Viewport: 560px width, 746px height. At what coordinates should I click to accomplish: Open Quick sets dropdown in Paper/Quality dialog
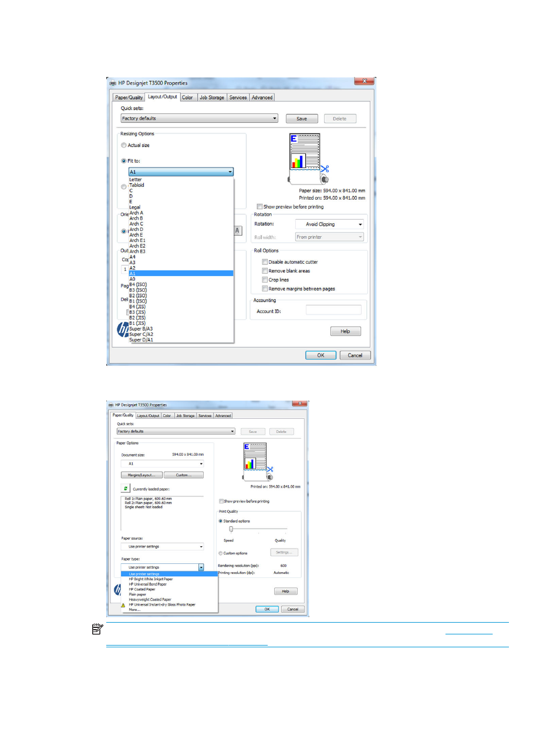[176, 431]
